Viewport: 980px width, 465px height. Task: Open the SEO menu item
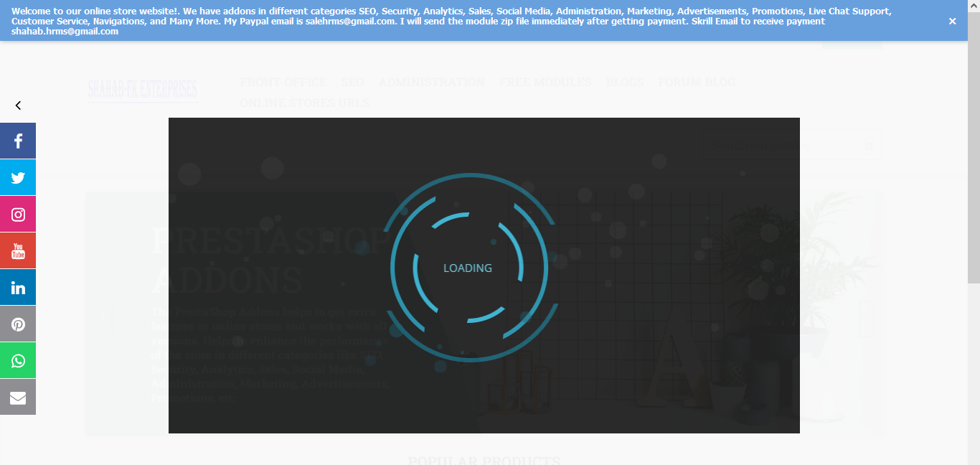coord(352,82)
